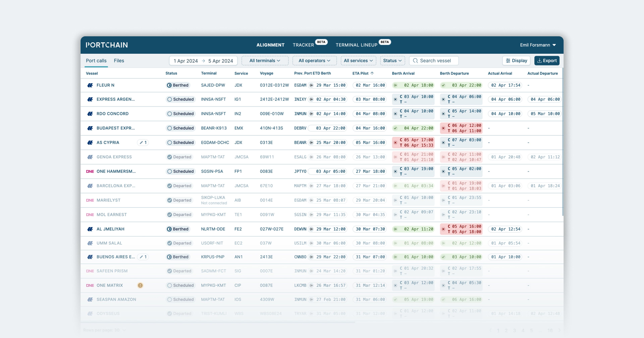
Task: Expand the All operators dropdown
Action: coord(314,61)
